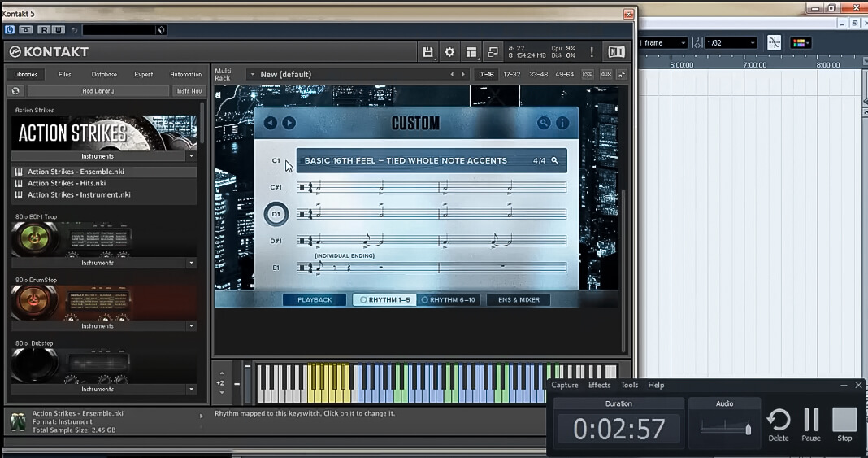Toggle the aux sends button
The width and height of the screenshot is (868, 458).
[605, 74]
